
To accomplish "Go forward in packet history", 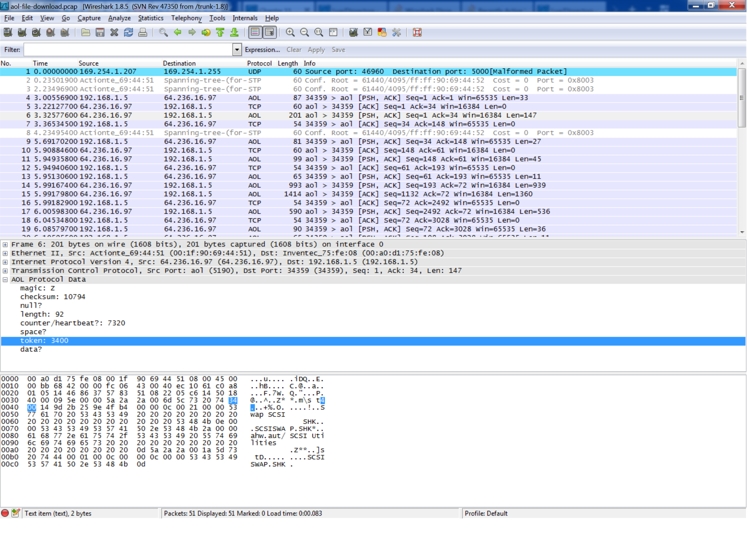I will [192, 32].
